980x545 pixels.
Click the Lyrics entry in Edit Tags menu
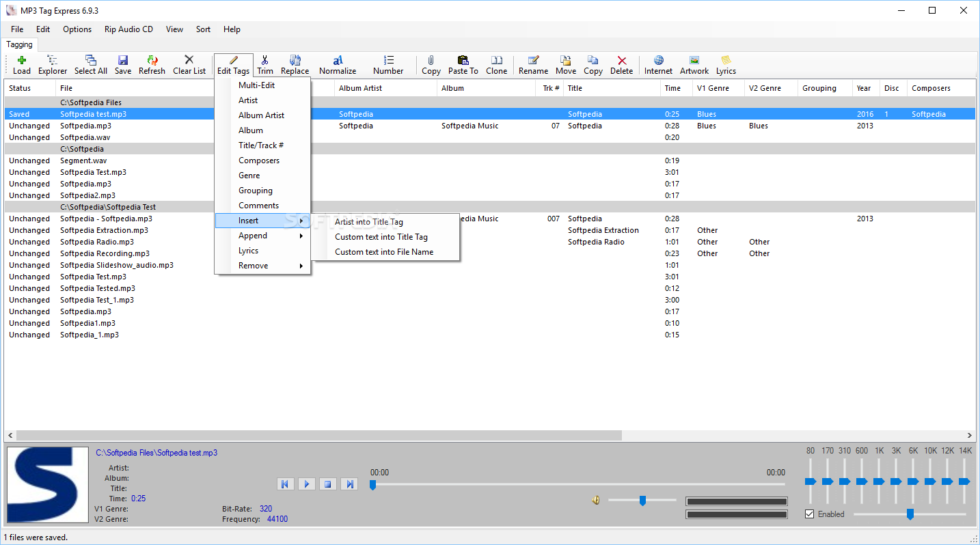263,251
